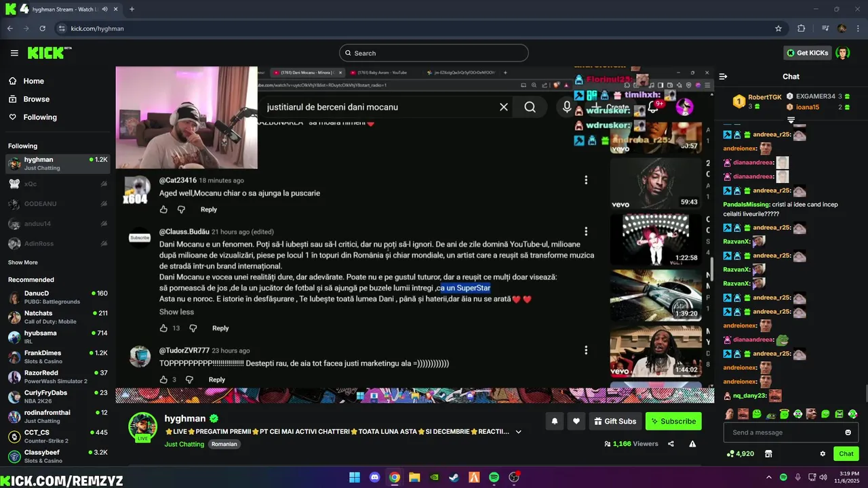Report stream with warning triangle icon
Viewport: 868px width, 488px height.
[x=692, y=444]
